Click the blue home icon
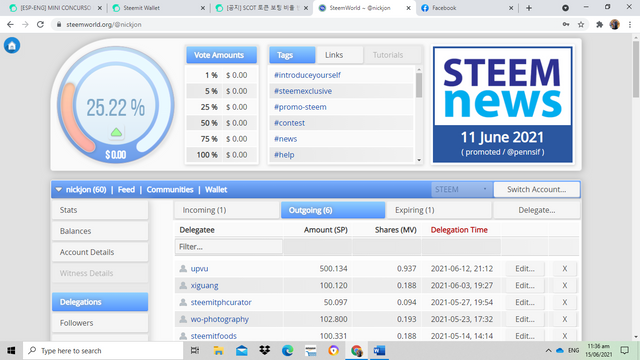This screenshot has height=360, width=640. 12,45
